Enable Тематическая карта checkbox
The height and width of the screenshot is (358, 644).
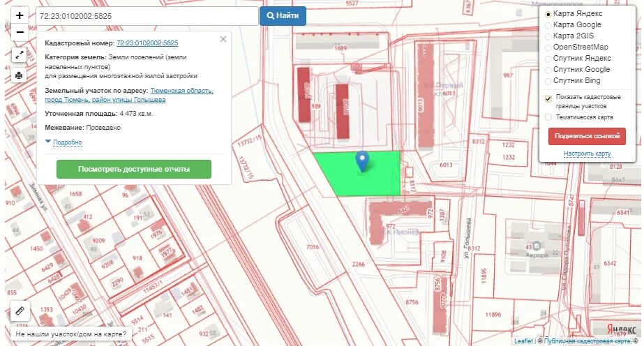click(548, 117)
